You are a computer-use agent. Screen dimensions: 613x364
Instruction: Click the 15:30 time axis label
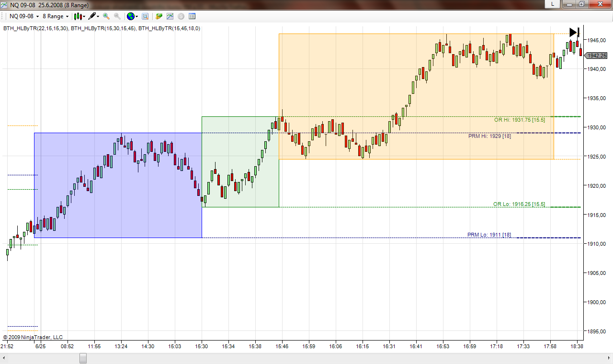tap(202, 346)
